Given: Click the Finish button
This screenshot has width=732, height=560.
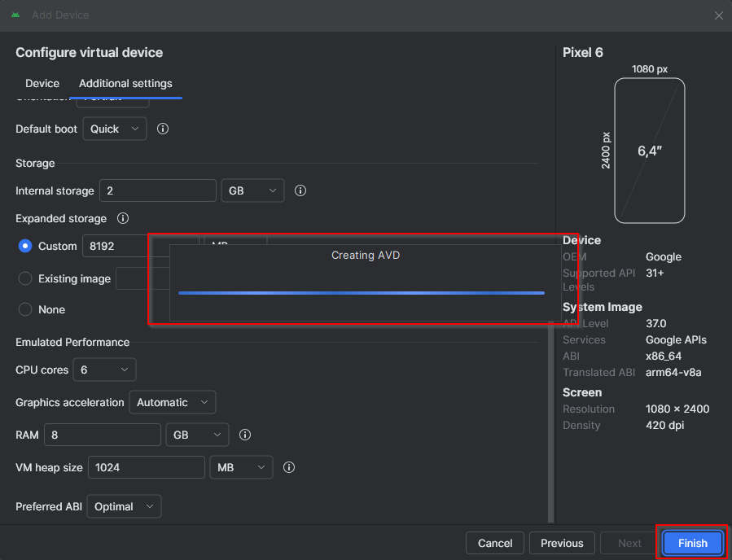Looking at the screenshot, I should click(x=693, y=543).
